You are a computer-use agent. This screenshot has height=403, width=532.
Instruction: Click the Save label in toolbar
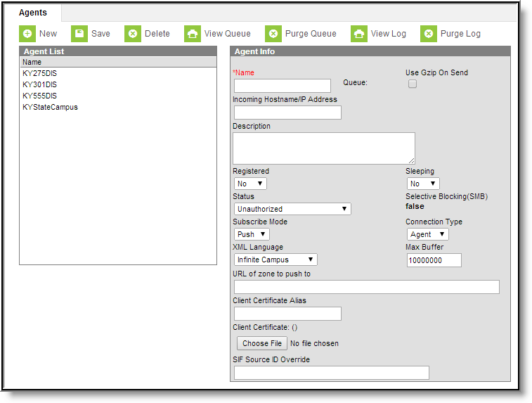click(x=100, y=34)
